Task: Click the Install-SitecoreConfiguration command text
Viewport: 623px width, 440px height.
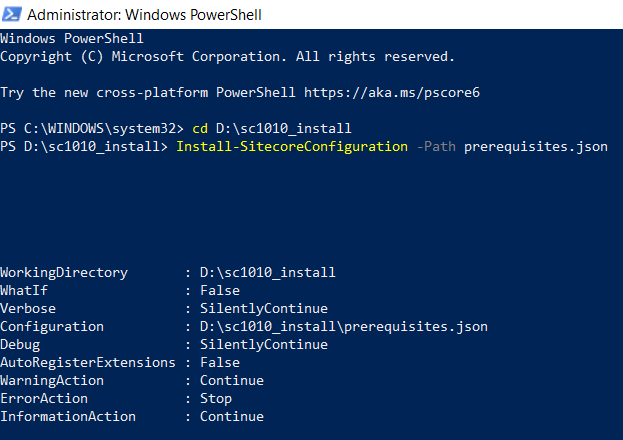Action: [x=290, y=147]
